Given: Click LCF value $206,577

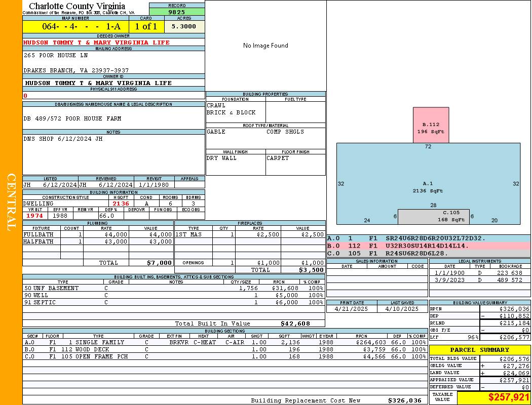Looking at the screenshot, I should tap(514, 337).
